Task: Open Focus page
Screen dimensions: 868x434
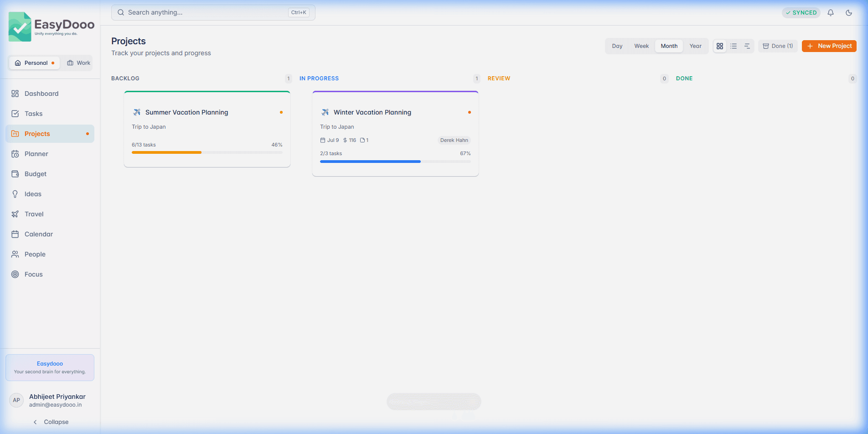Action: coord(50,274)
